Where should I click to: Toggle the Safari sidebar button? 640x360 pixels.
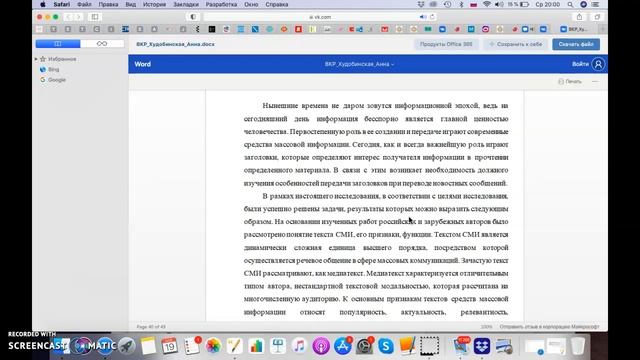tap(95, 17)
